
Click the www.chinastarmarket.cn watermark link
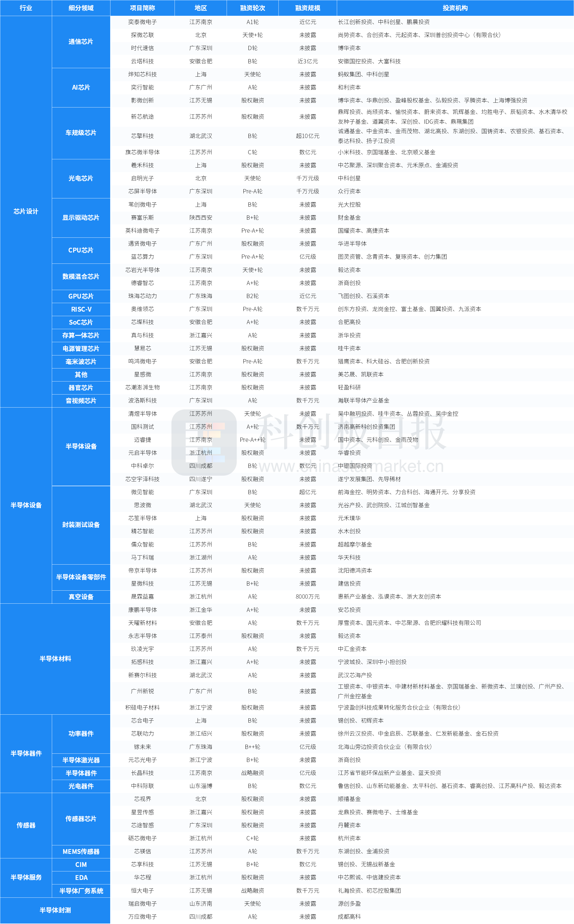point(351,467)
